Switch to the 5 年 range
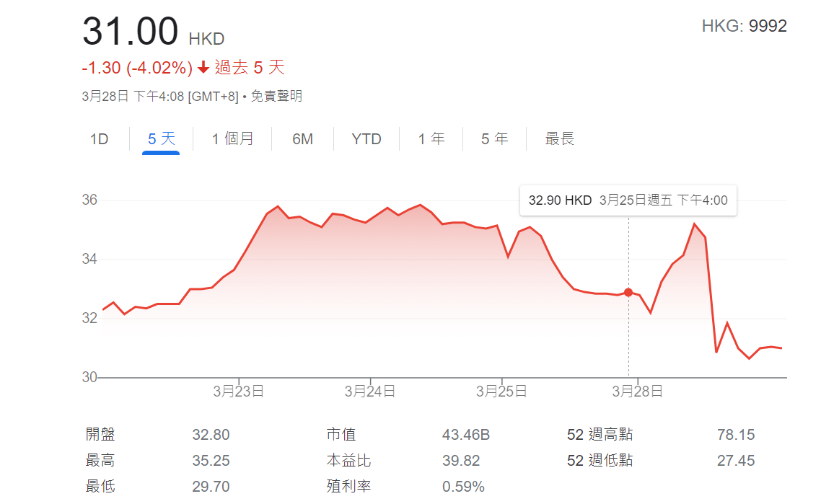This screenshot has height=504, width=821. coord(494,139)
